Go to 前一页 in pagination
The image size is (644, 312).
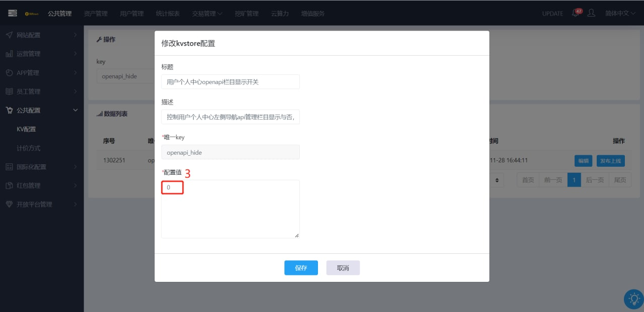(553, 180)
